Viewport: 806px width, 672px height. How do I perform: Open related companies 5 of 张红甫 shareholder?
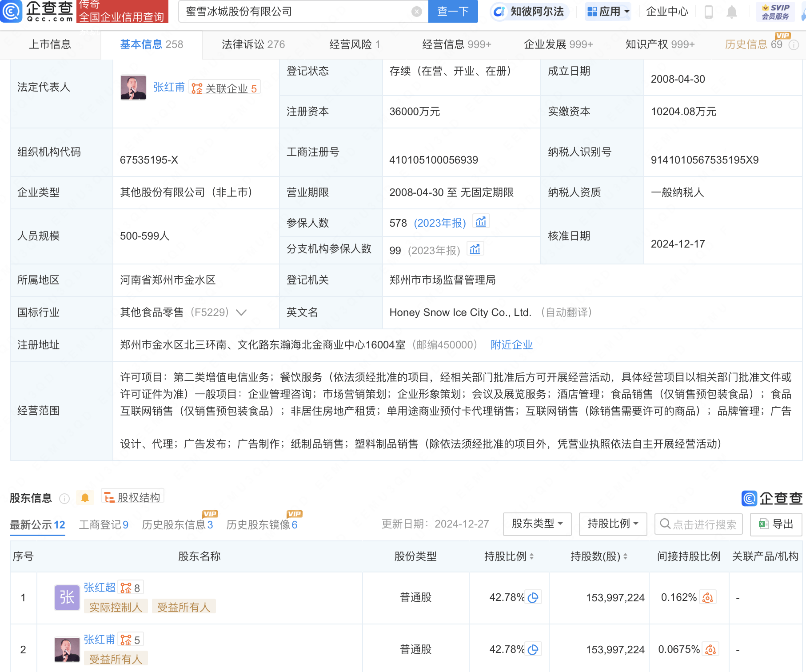(131, 640)
